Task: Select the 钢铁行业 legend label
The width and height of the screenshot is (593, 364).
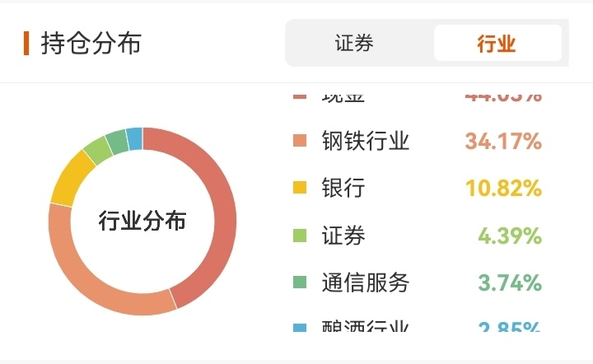Action: pos(365,141)
